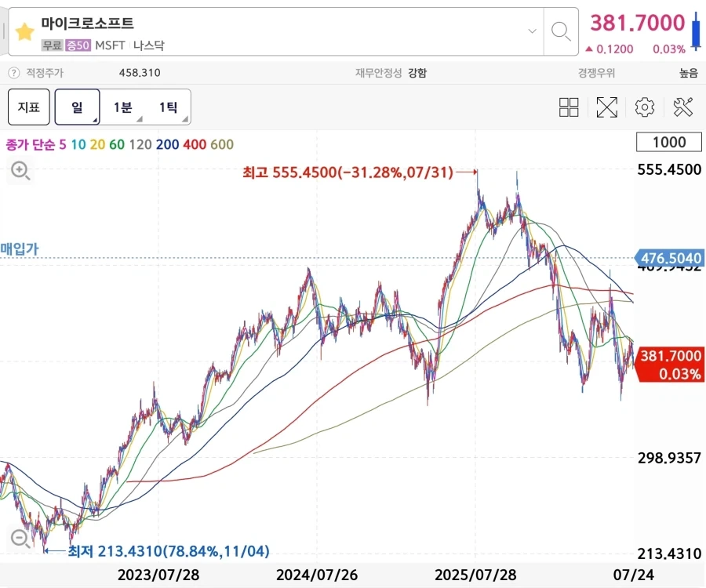
Task: Click the red 381.7000 current price tag
Action: (x=671, y=365)
